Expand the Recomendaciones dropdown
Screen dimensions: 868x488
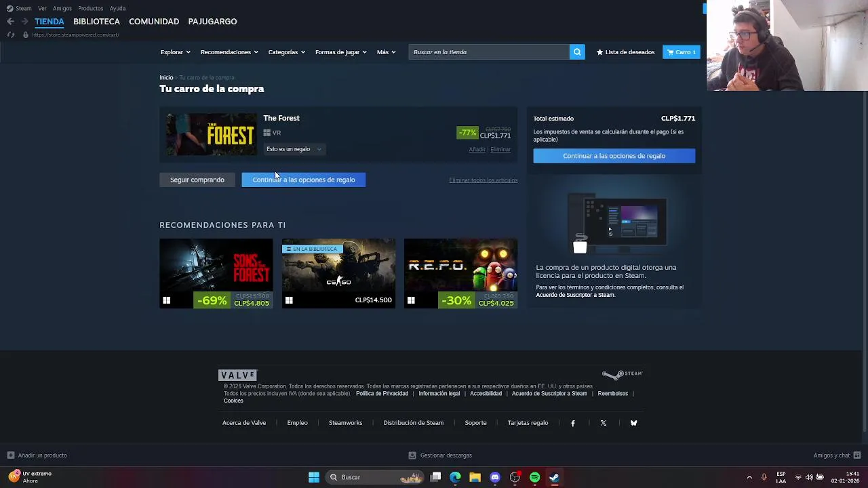tap(229, 52)
